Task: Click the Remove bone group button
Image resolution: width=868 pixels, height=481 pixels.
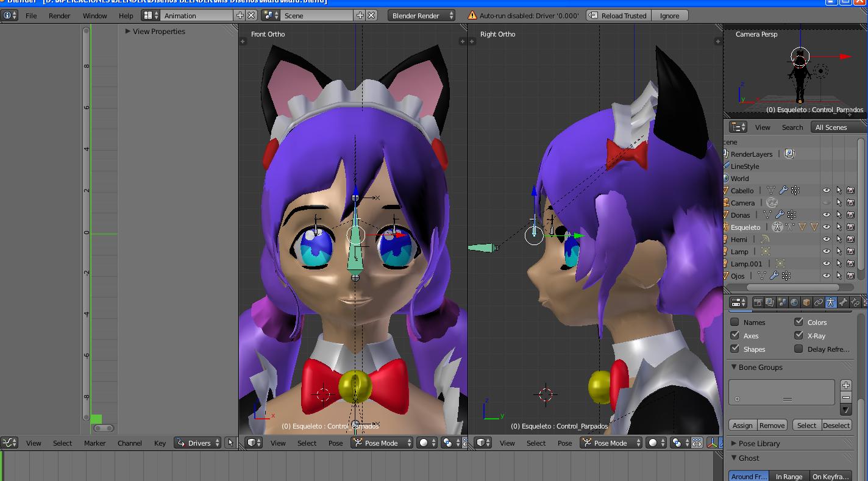Action: (772, 425)
